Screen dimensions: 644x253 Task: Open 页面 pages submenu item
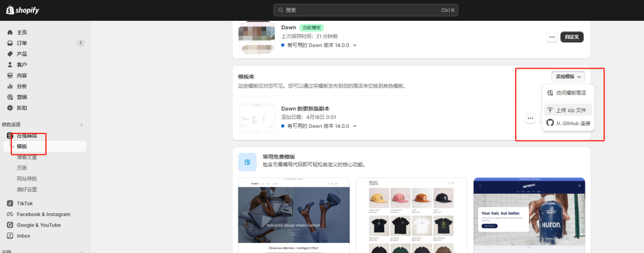[22, 168]
